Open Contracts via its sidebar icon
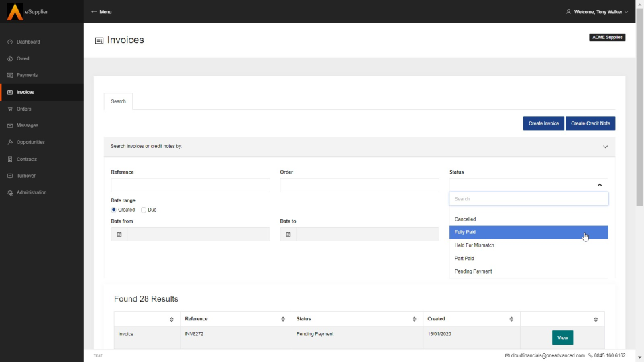The image size is (644, 362). (10, 159)
